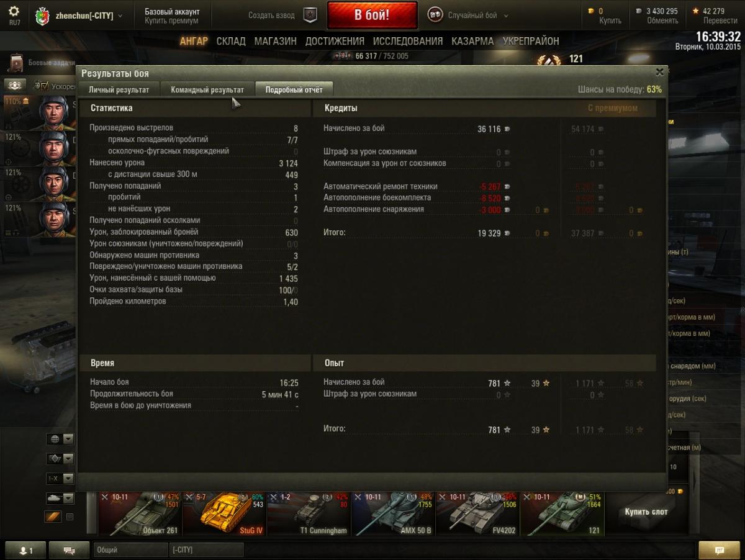The height and width of the screenshot is (560, 745).
Task: Click the 36 116 credits earned value
Action: pos(489,129)
